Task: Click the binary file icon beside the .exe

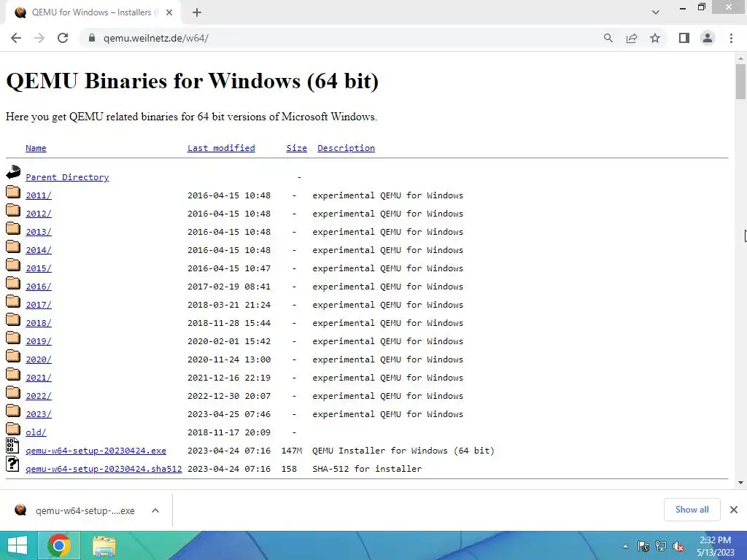Action: coord(12,446)
